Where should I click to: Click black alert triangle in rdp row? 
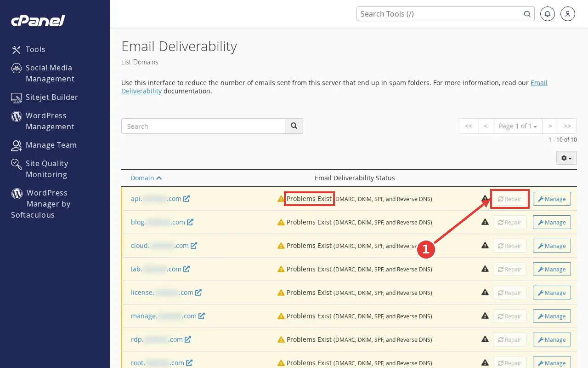[485, 339]
